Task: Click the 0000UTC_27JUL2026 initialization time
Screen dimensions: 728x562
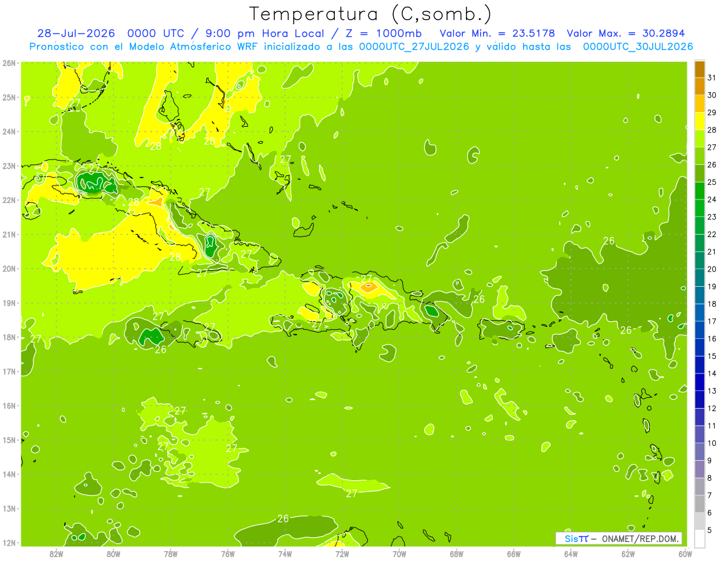Action: tap(414, 47)
